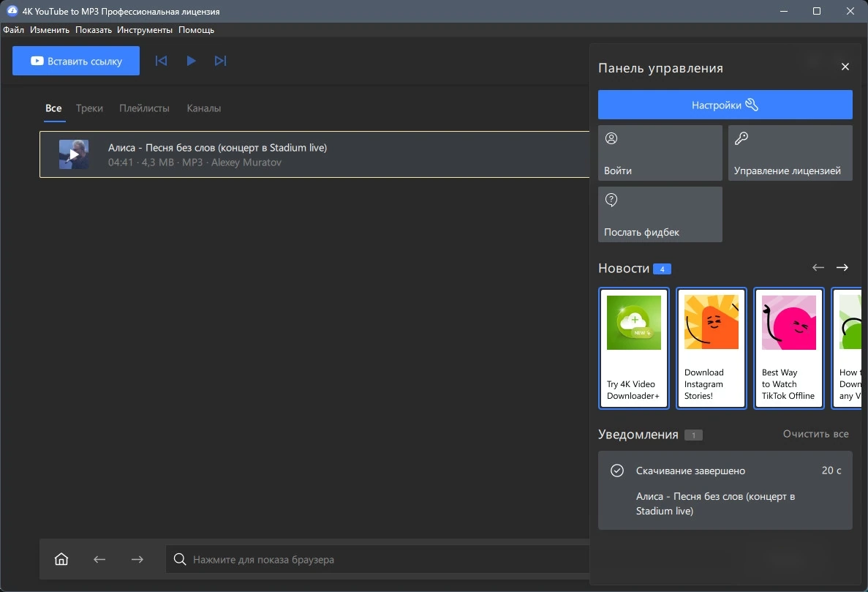The image size is (868, 592).
Task: Go to previous news with the left arrow
Action: click(818, 268)
